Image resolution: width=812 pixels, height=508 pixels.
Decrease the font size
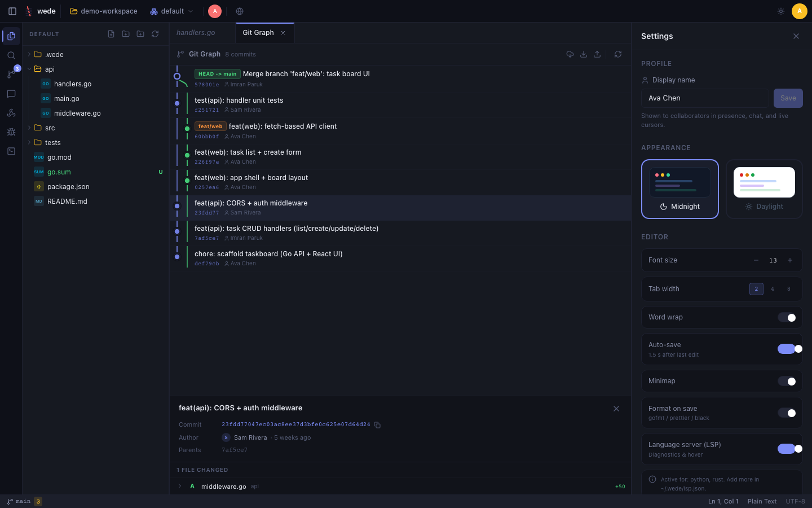[756, 260]
